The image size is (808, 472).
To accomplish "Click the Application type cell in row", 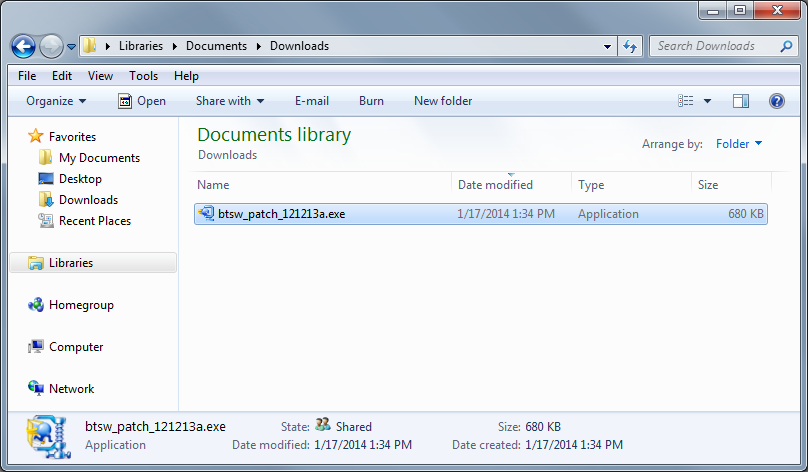I will 608,214.
